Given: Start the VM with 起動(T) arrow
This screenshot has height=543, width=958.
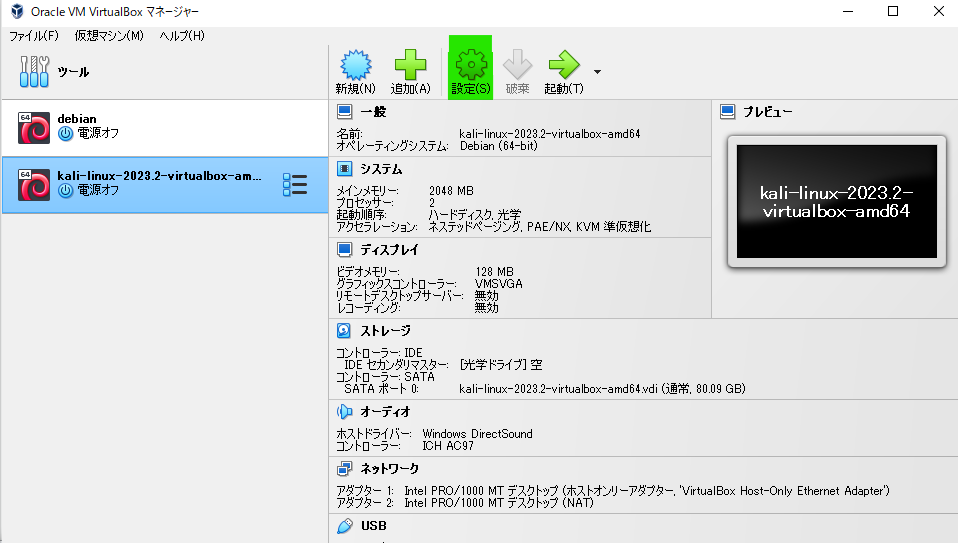Looking at the screenshot, I should (563, 65).
